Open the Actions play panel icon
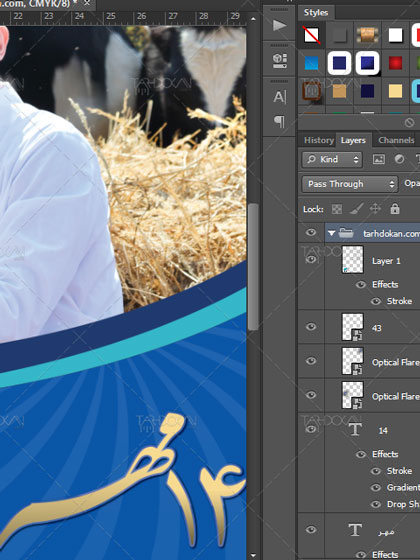Screen dimensions: 420x560 (x=280, y=25)
